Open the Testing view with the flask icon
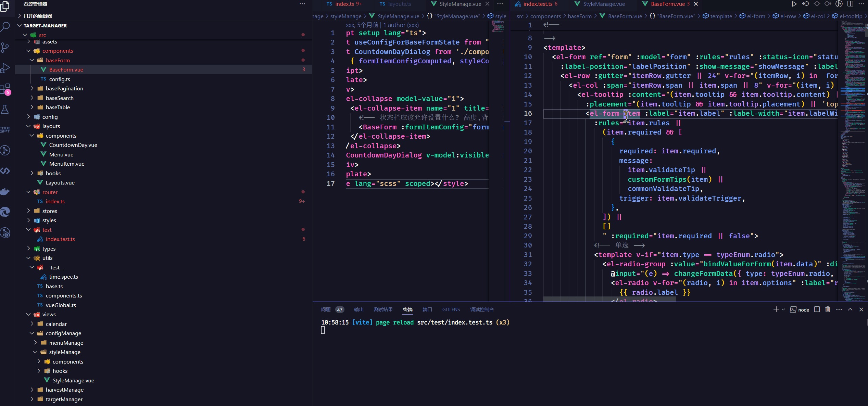Viewport: 868px width, 406px height. coord(5,109)
